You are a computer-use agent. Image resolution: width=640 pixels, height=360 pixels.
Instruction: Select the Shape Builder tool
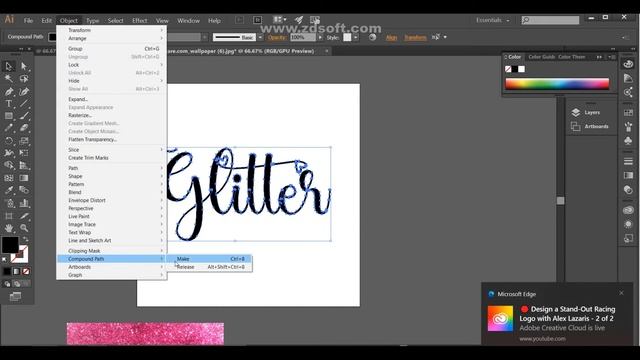pyautogui.click(x=9, y=165)
